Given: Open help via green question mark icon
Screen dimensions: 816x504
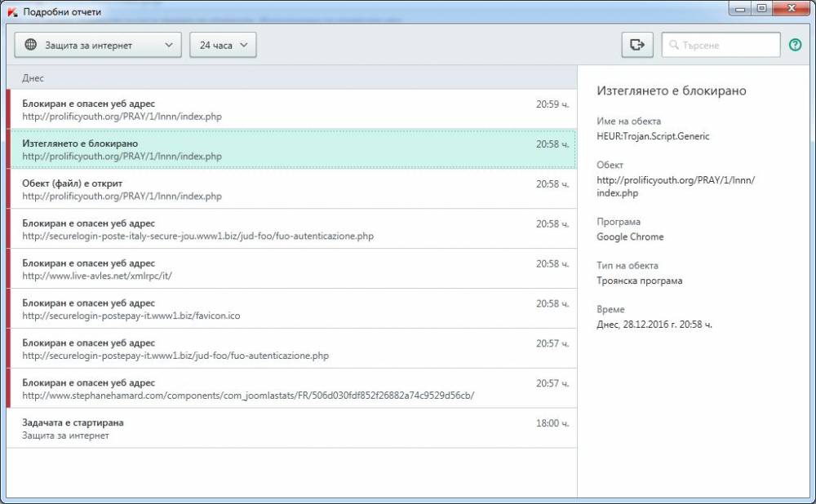Looking at the screenshot, I should (x=795, y=45).
